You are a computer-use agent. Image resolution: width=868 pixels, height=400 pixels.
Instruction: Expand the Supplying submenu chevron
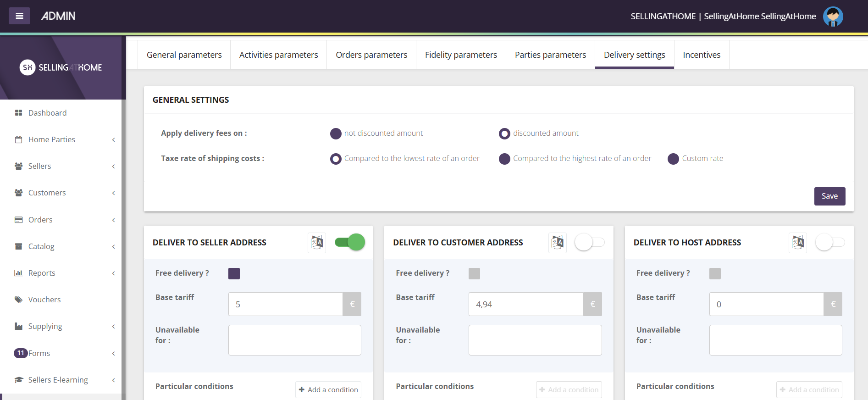coord(113,326)
